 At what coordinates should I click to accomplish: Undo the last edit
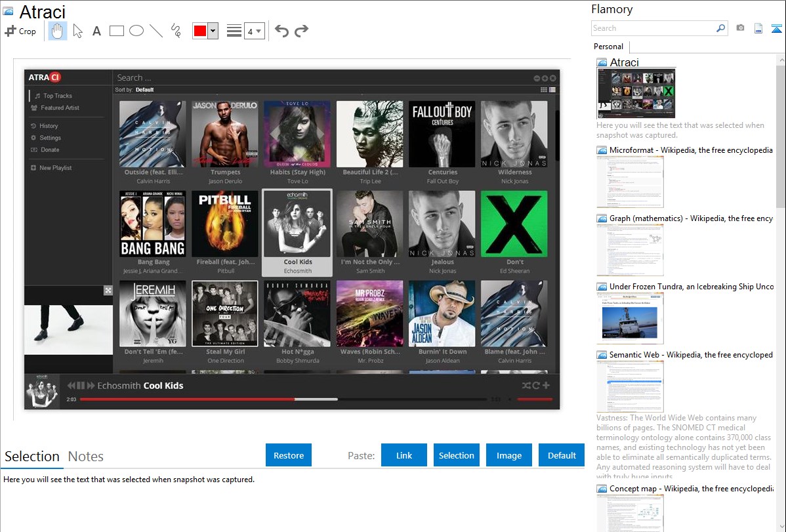pos(281,31)
